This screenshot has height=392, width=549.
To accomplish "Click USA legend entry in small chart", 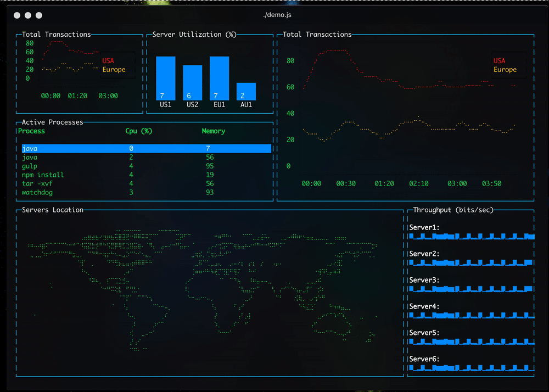I will [108, 61].
